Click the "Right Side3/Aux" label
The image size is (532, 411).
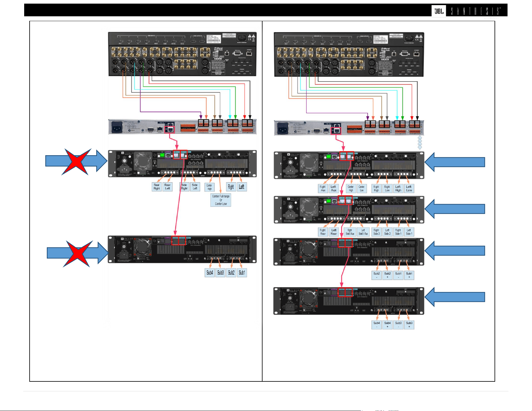tap(350, 232)
